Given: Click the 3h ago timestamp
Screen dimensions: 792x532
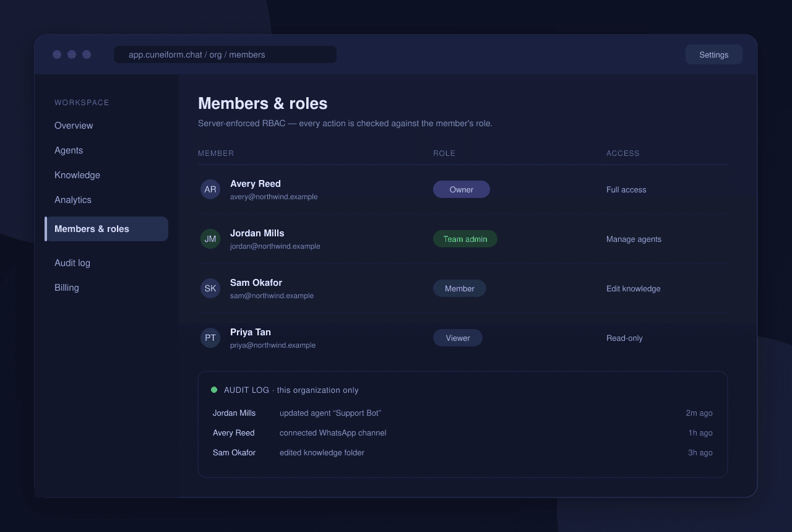Looking at the screenshot, I should point(700,453).
